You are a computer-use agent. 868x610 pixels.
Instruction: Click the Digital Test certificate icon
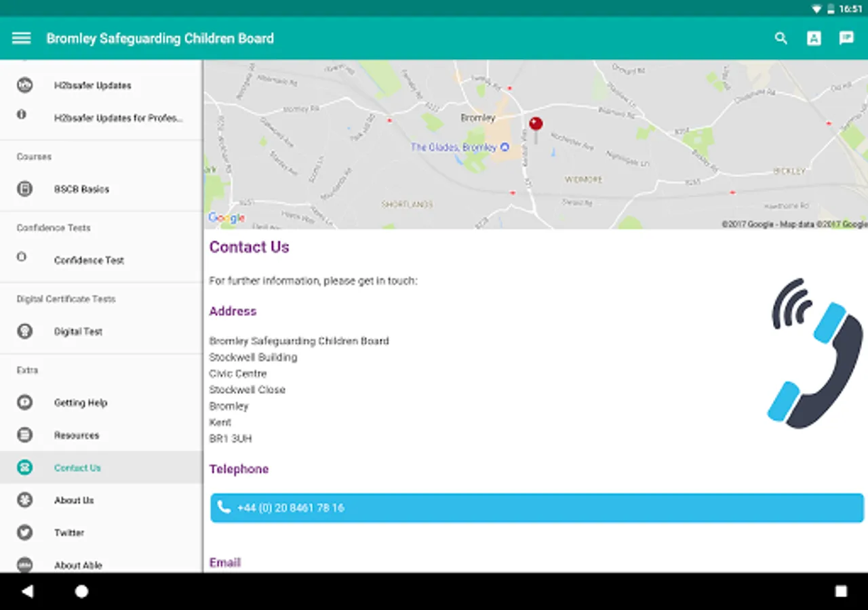tap(24, 331)
